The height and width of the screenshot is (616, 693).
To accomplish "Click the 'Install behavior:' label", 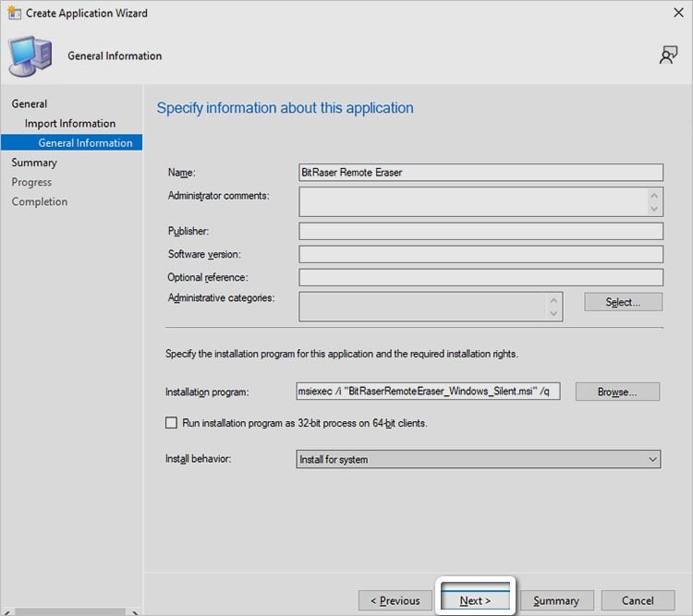I will pos(198,459).
